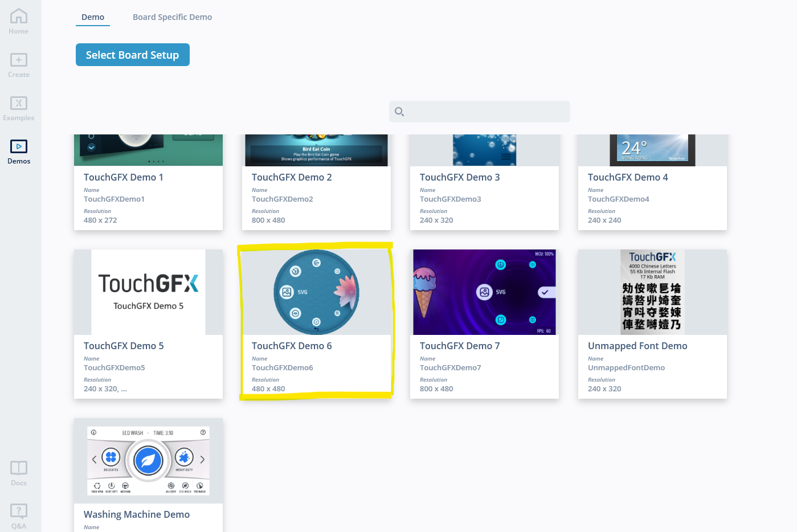Click the Unmapped Font Demo with Chinese letters
Image resolution: width=797 pixels, height=532 pixels.
coord(652,292)
